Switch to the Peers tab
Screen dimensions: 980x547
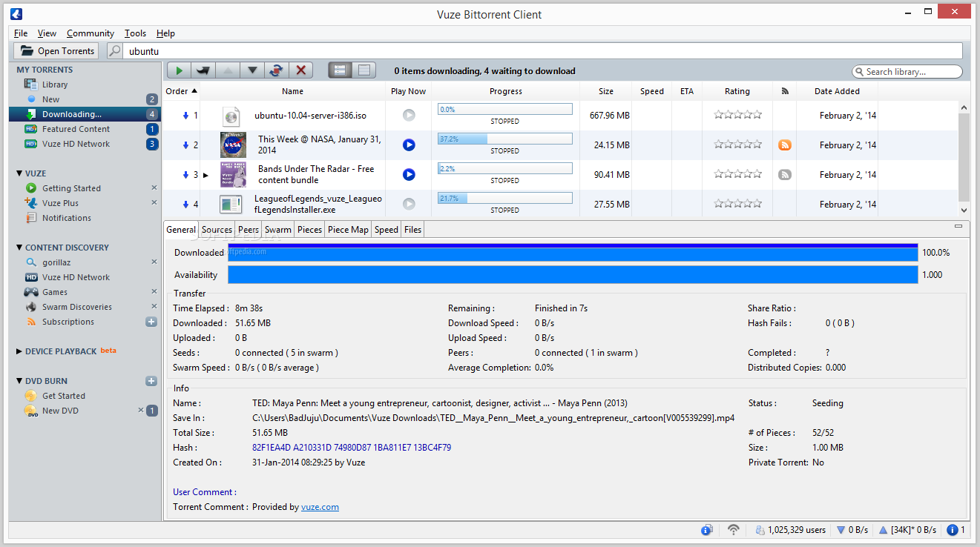(x=249, y=230)
